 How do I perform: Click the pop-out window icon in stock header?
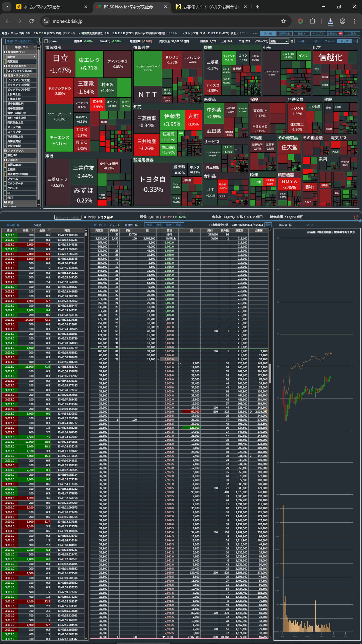coord(356,217)
